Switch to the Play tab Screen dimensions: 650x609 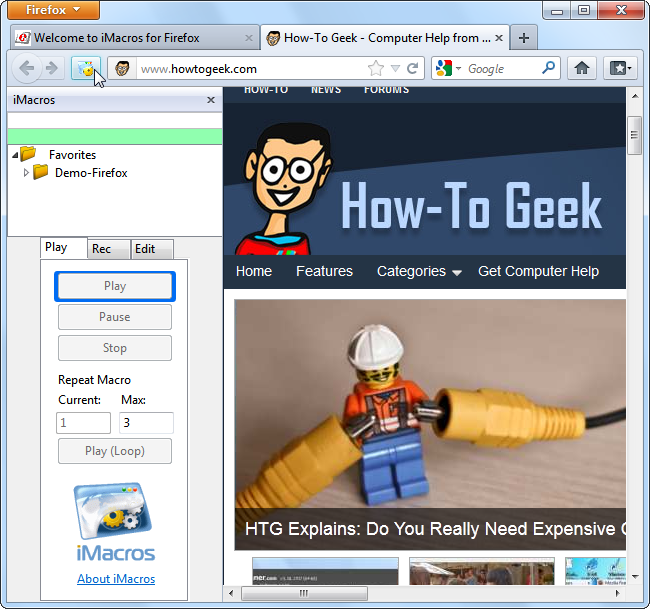(63, 247)
